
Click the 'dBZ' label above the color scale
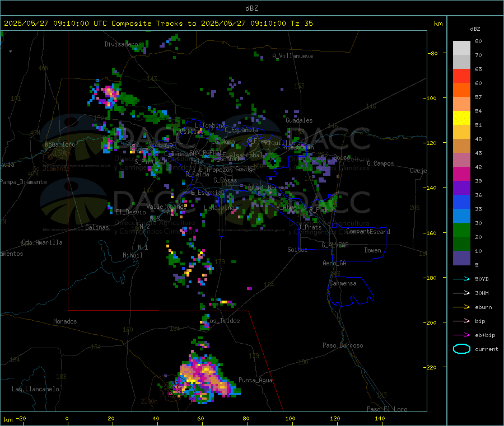coord(475,29)
